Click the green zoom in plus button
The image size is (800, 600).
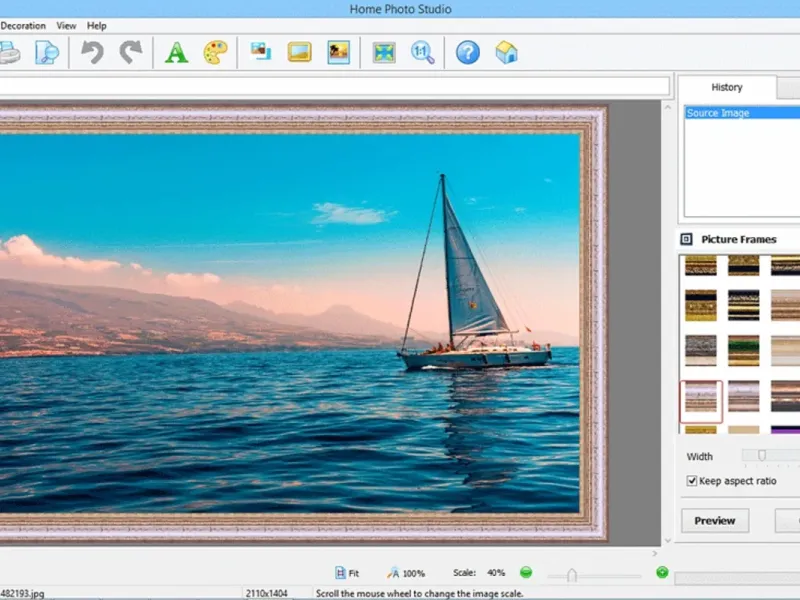click(662, 573)
